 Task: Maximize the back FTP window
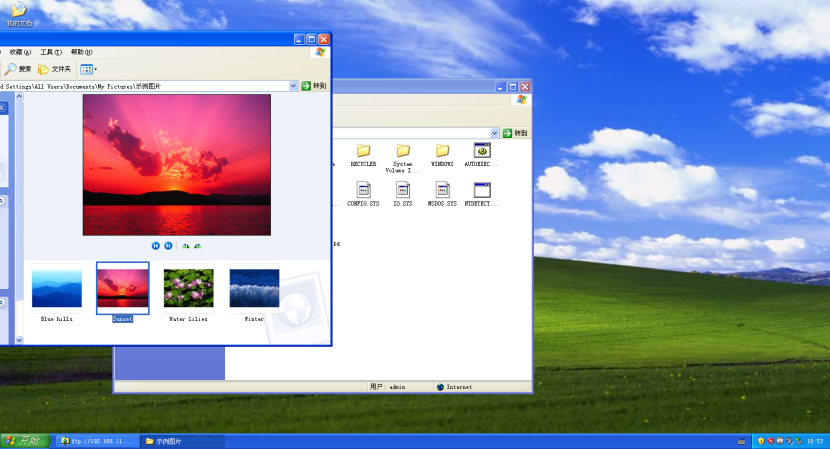click(512, 87)
